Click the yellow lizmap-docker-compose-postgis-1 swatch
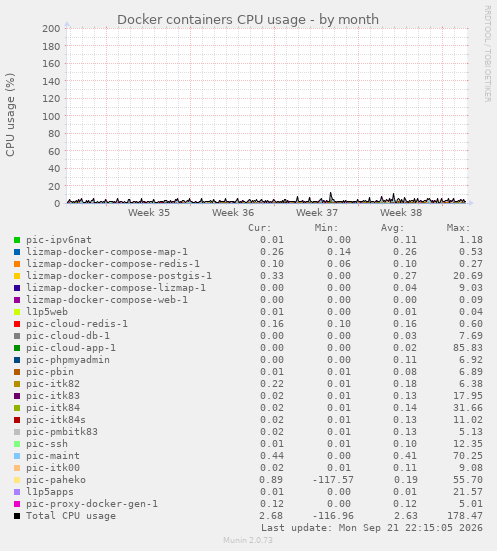 click(17, 276)
